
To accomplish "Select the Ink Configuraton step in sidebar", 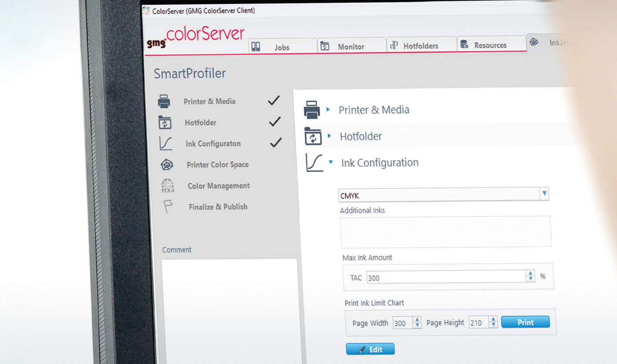I will [213, 144].
